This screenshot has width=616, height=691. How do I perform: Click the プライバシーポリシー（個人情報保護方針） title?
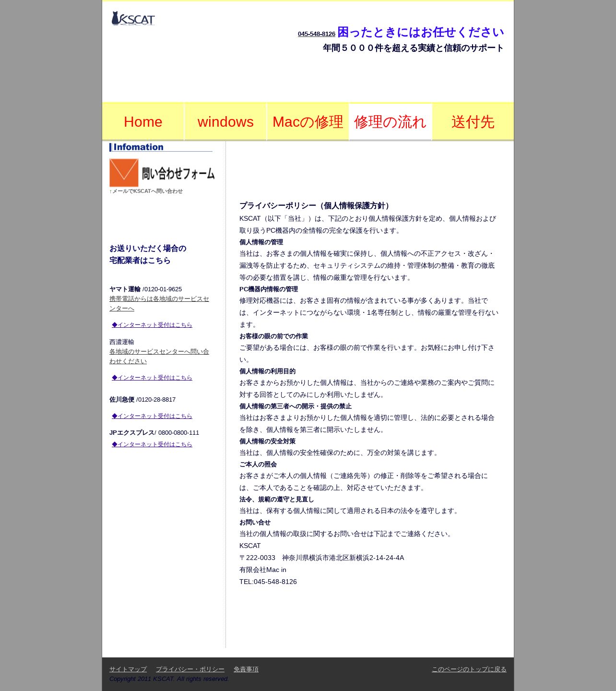point(316,206)
